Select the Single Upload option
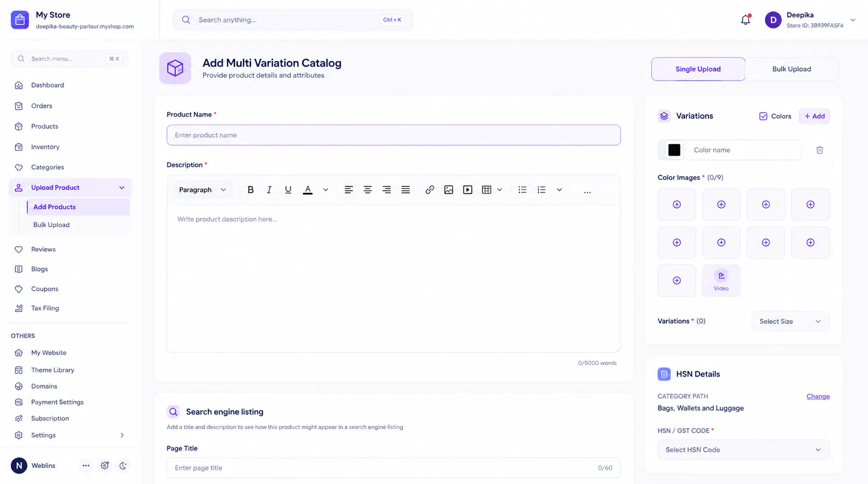The width and height of the screenshot is (868, 484). [698, 69]
